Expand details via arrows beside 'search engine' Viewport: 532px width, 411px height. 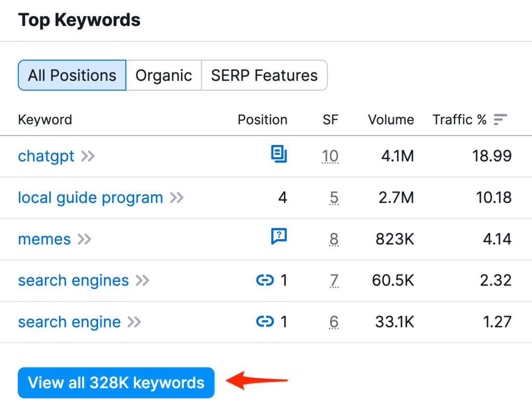[133, 322]
